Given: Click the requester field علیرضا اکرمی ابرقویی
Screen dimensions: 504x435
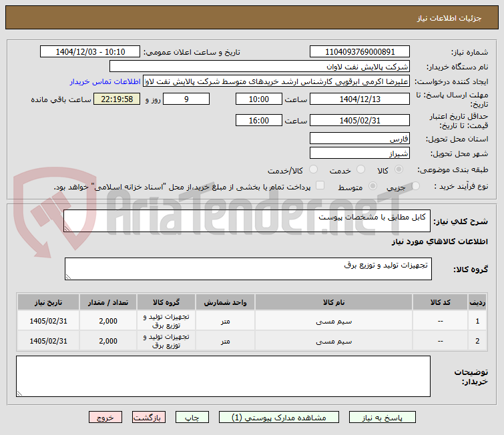Looking at the screenshot, I should 276,81.
